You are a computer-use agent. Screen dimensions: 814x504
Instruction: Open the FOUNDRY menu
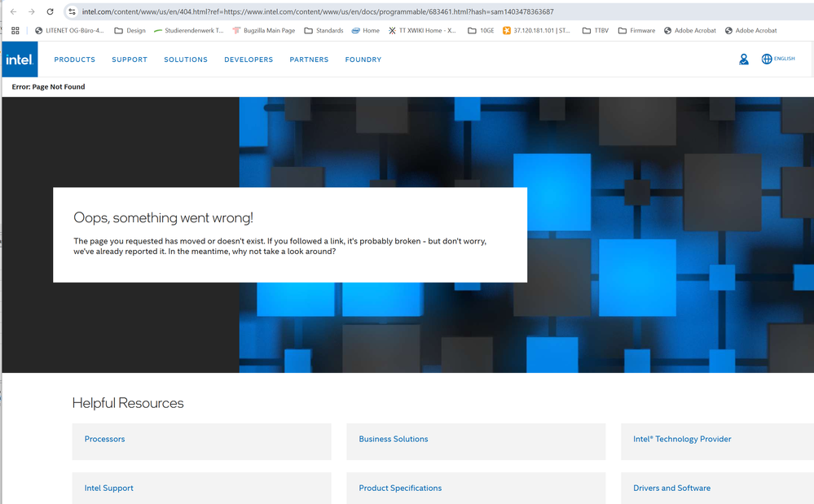[x=363, y=59]
